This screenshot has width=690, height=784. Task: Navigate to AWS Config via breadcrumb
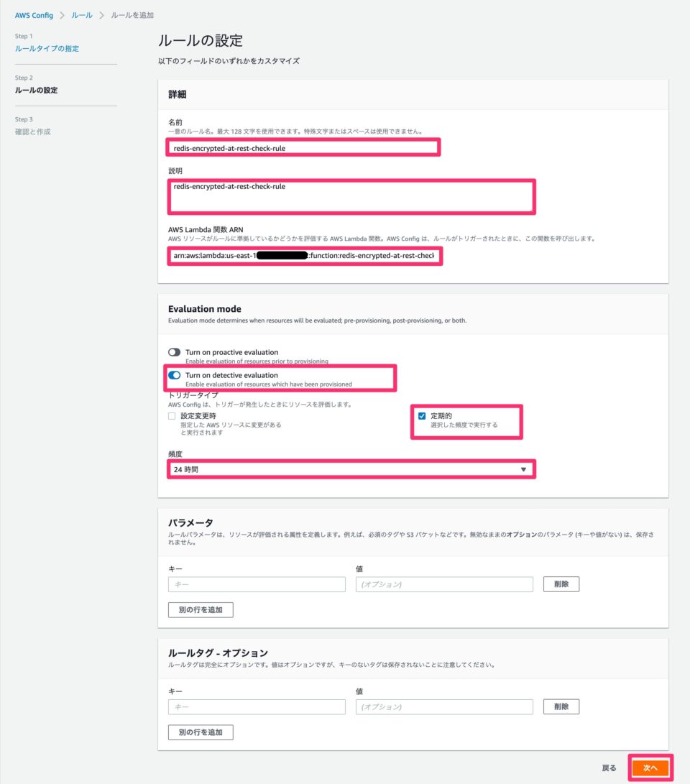coord(34,14)
